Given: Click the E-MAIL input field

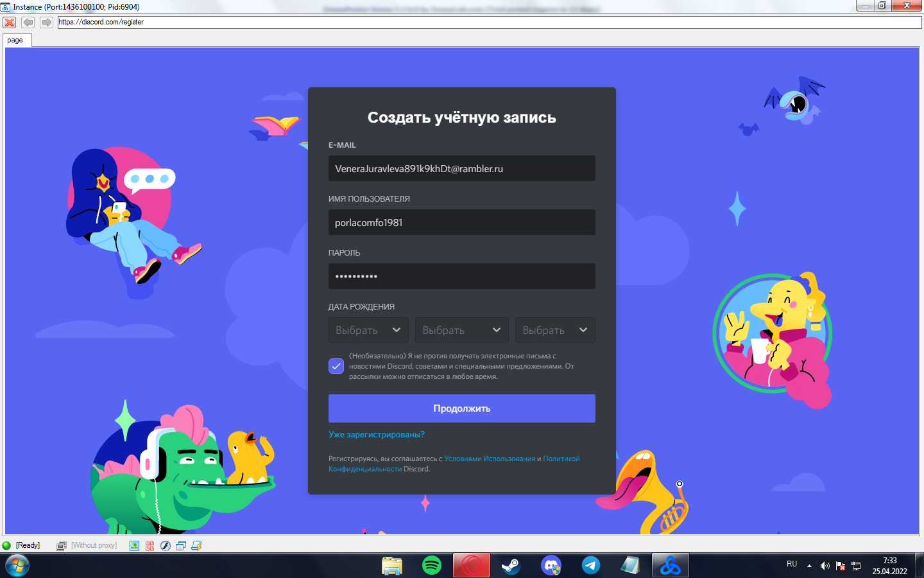Looking at the screenshot, I should coord(462,168).
